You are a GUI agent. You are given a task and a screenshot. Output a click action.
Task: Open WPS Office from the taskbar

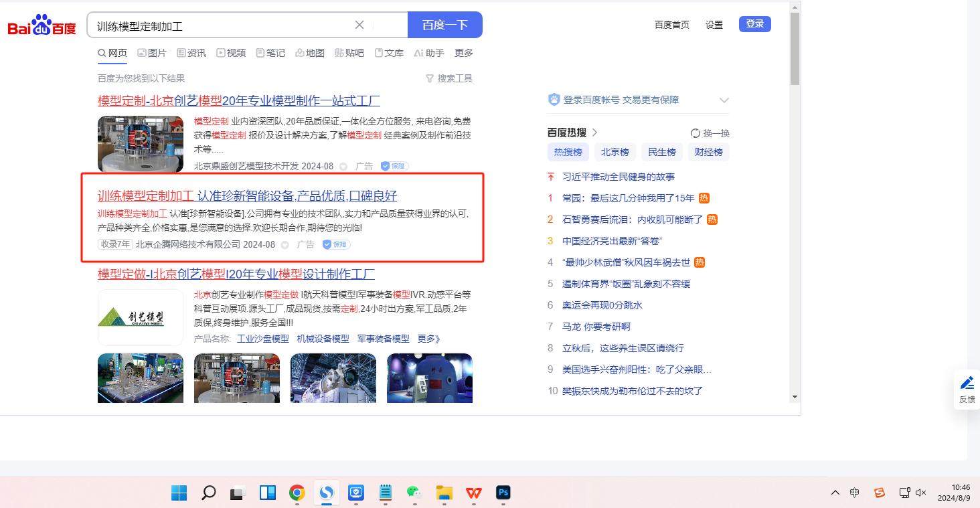pos(474,493)
